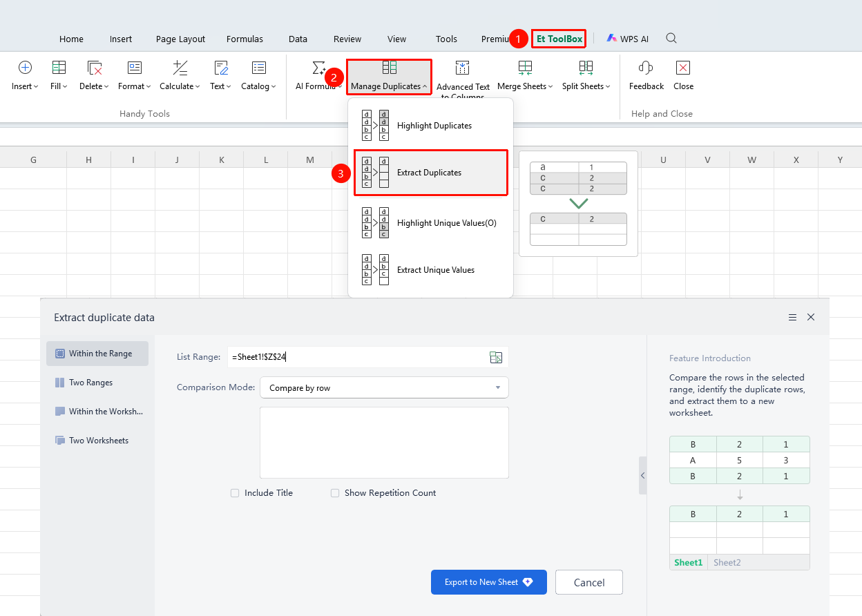Screen dimensions: 862x616
Task: Click the AI Formula icon
Action: point(318,68)
